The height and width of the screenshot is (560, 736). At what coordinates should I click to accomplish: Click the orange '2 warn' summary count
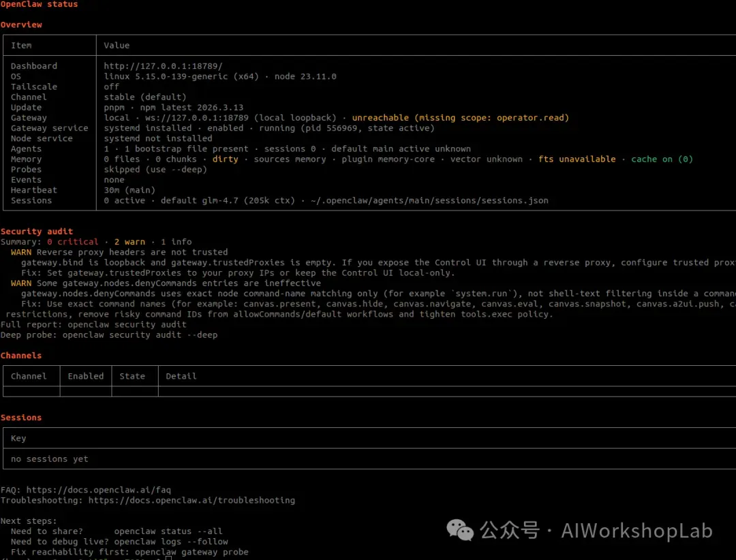click(129, 242)
